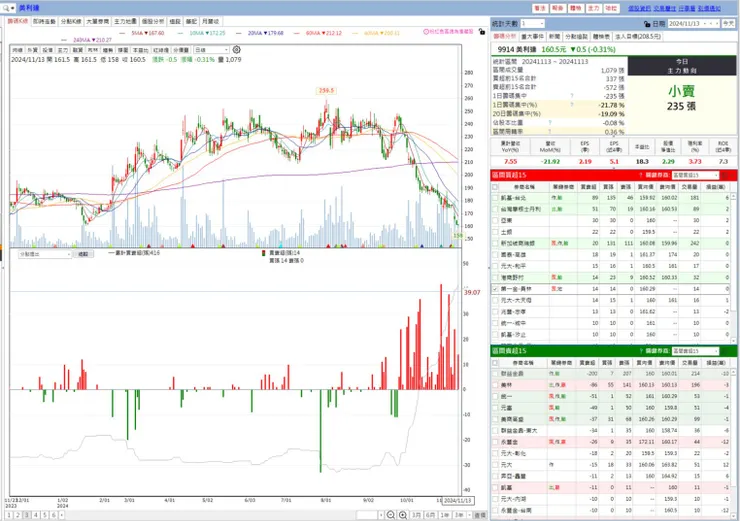Check the 元富 row checkbox in sell table
The height and width of the screenshot is (521, 740).
click(x=495, y=408)
